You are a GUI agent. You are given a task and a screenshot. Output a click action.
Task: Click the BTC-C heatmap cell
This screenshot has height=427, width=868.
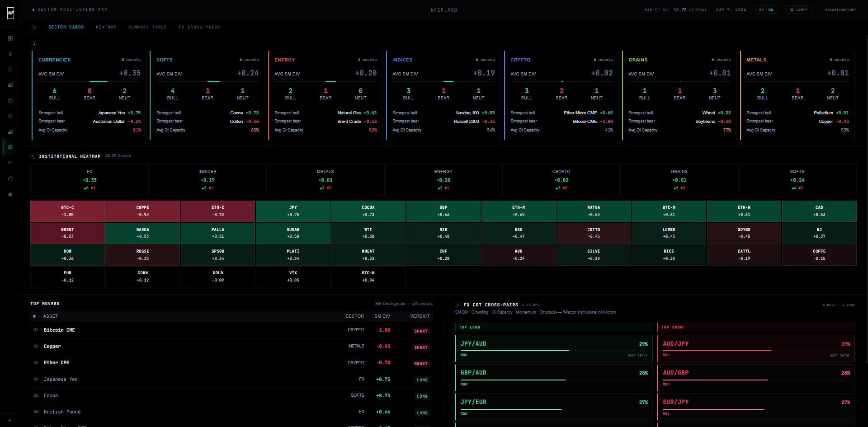click(67, 211)
